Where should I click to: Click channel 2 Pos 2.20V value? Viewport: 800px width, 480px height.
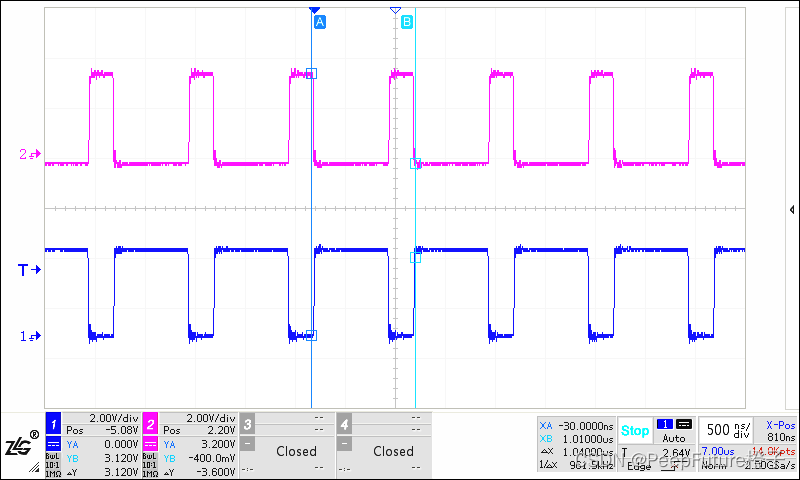[199, 431]
